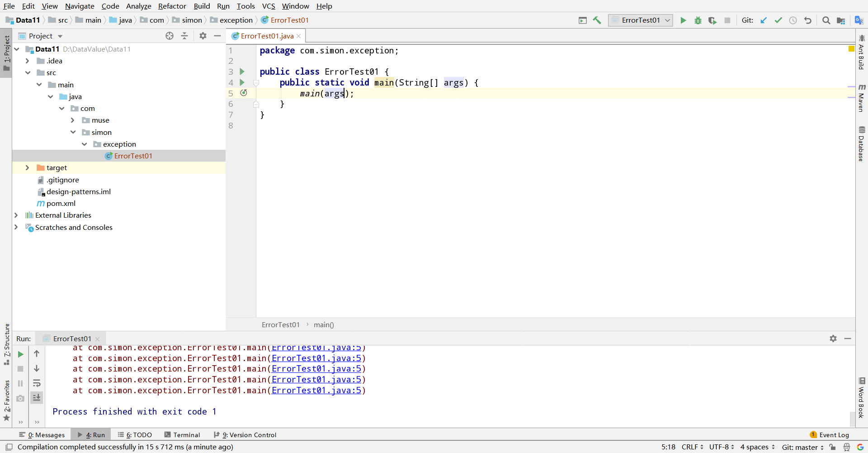Open the Event Log
Screen dimensions: 868x453
(x=830, y=435)
